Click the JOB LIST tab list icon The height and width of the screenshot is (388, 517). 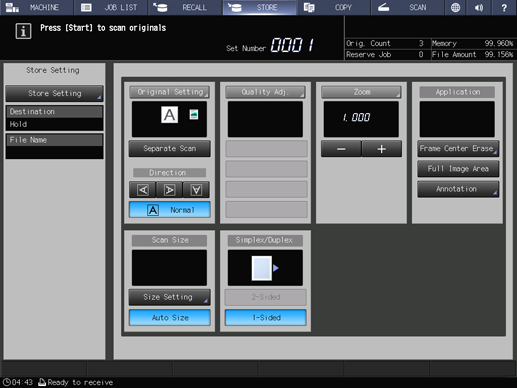(x=86, y=7)
